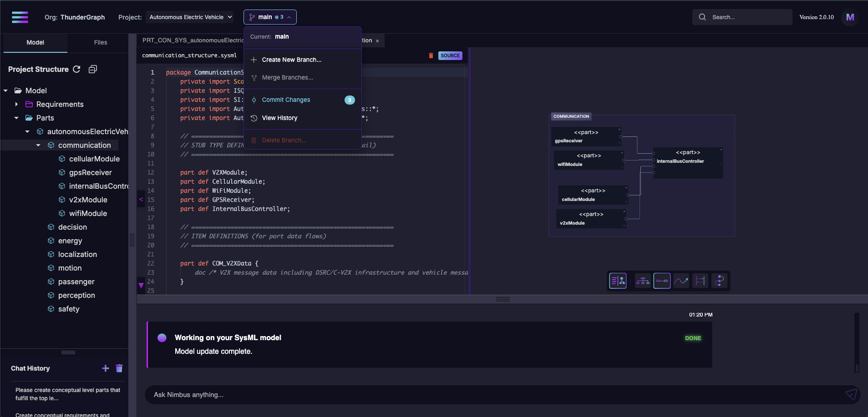Screen dimensions: 868x417
Task: Refresh the Project Structure tree
Action: [77, 69]
